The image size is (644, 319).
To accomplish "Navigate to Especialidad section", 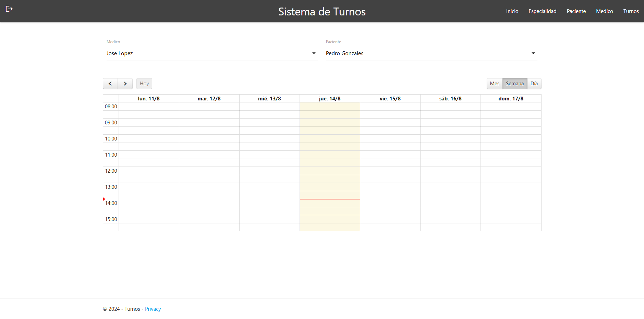I will pos(542,11).
